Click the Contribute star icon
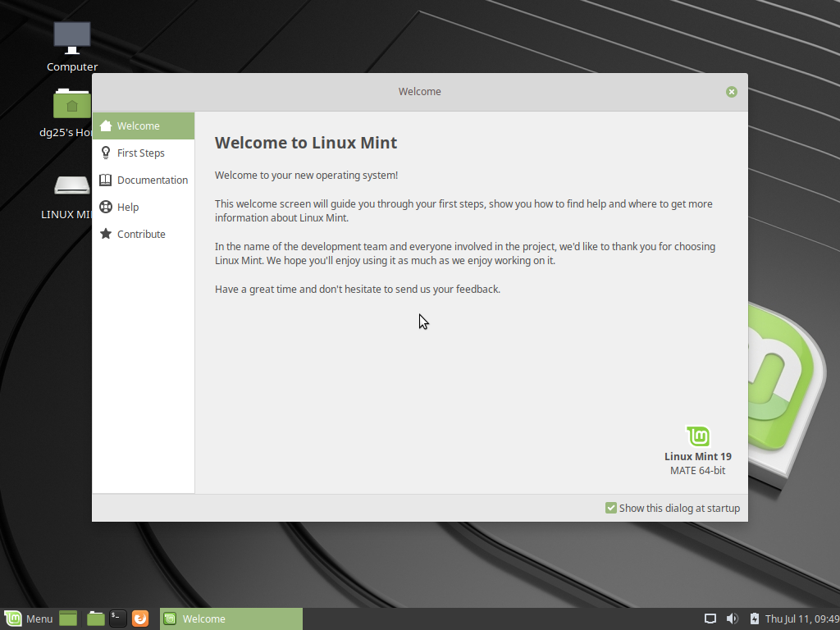840x630 pixels. click(105, 234)
